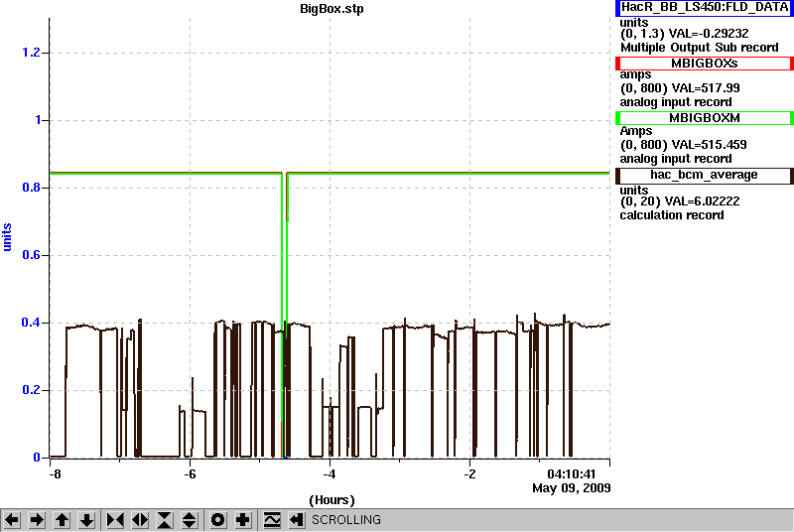Click the green color bar of MBIGBOXM
The height and width of the screenshot is (532, 794).
coord(617,118)
